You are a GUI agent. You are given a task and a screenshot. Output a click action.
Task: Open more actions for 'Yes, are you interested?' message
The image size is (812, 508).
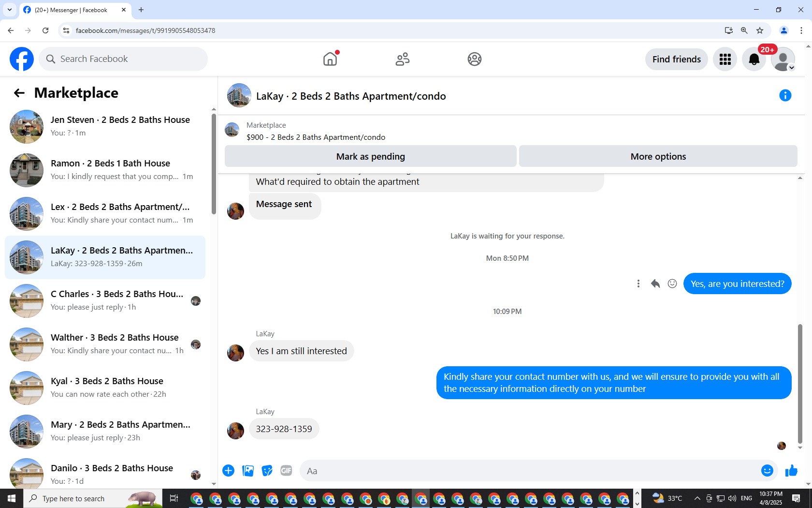pos(638,284)
